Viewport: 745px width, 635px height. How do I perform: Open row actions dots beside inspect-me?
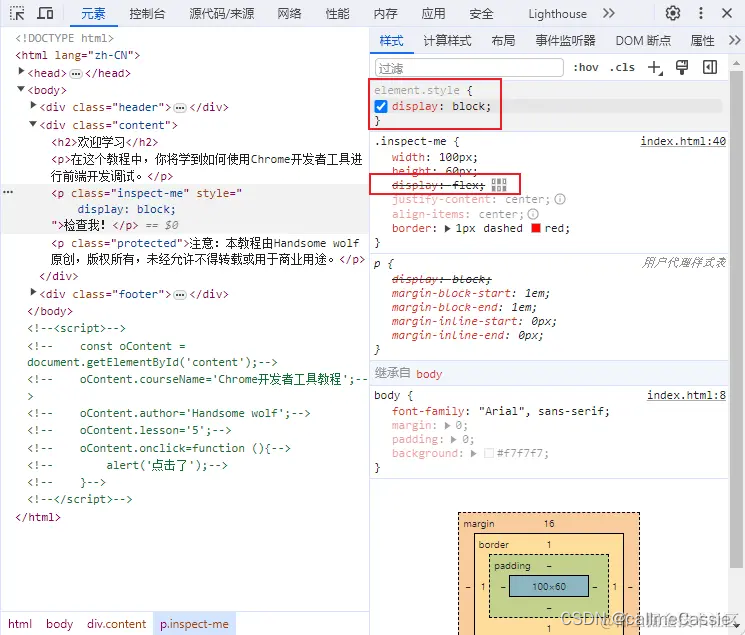[8, 192]
